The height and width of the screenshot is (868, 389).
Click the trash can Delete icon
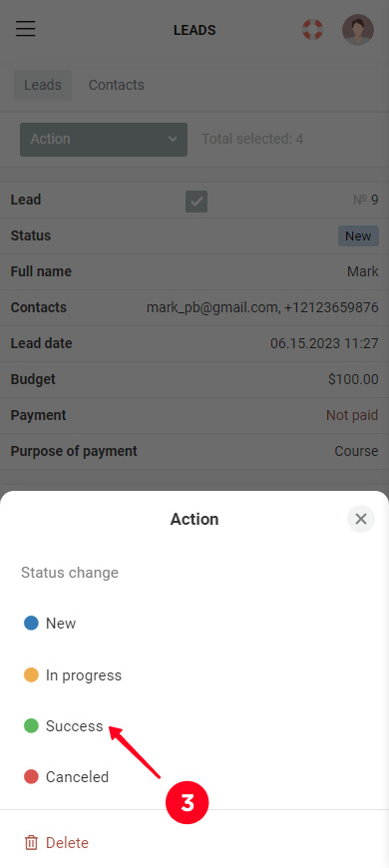tap(32, 843)
